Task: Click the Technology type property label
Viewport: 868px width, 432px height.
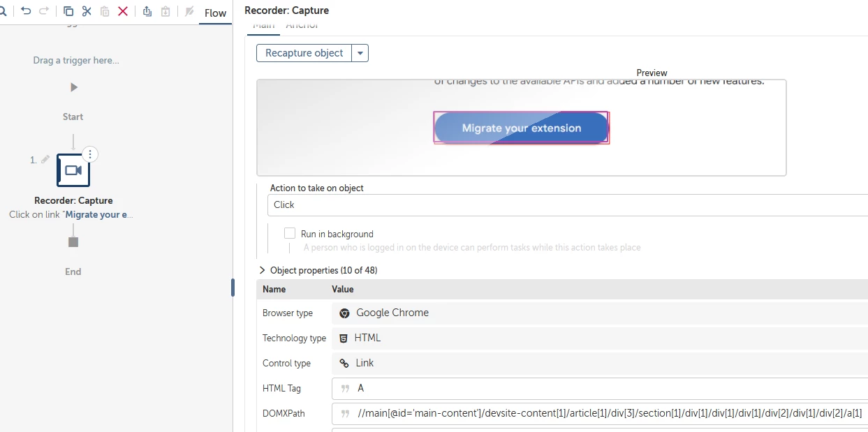Action: (294, 338)
